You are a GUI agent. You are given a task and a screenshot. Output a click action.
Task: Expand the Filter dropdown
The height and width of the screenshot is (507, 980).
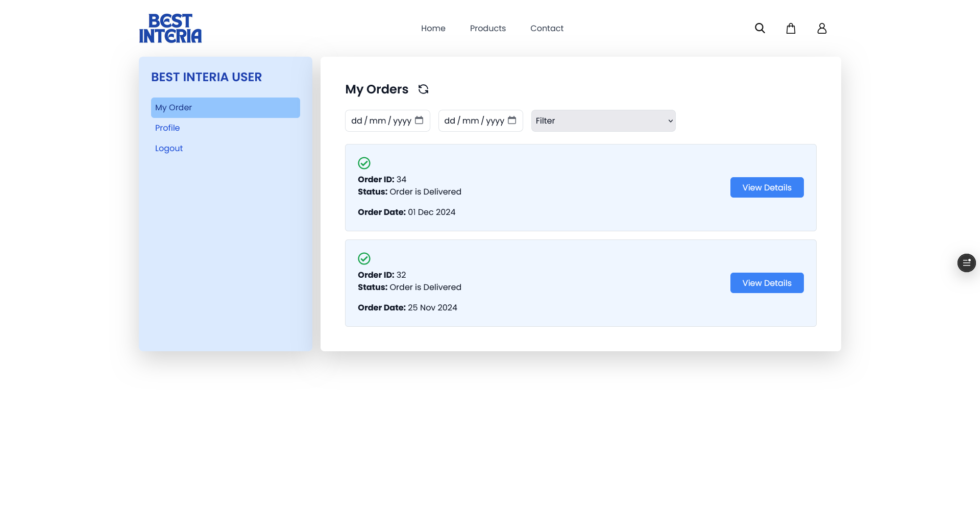coord(603,121)
